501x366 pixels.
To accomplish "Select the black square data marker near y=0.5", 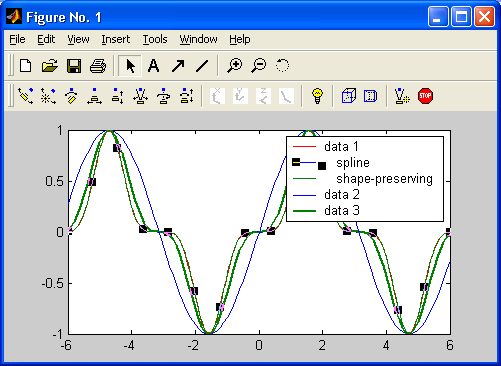I will [x=92, y=182].
